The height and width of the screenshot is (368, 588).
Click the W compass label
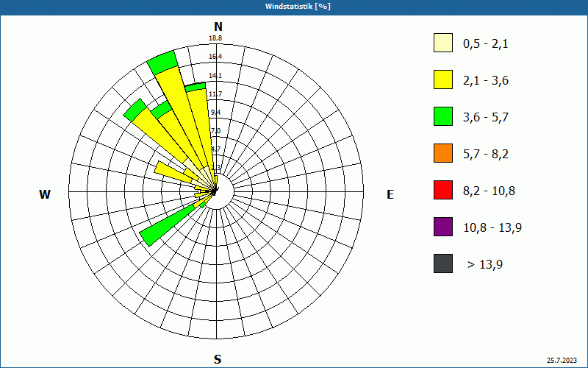45,194
